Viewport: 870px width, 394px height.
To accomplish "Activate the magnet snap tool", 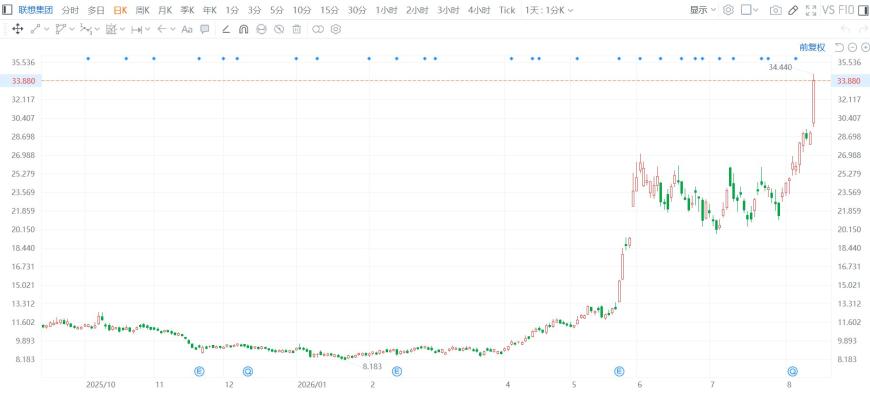I will pos(244,29).
